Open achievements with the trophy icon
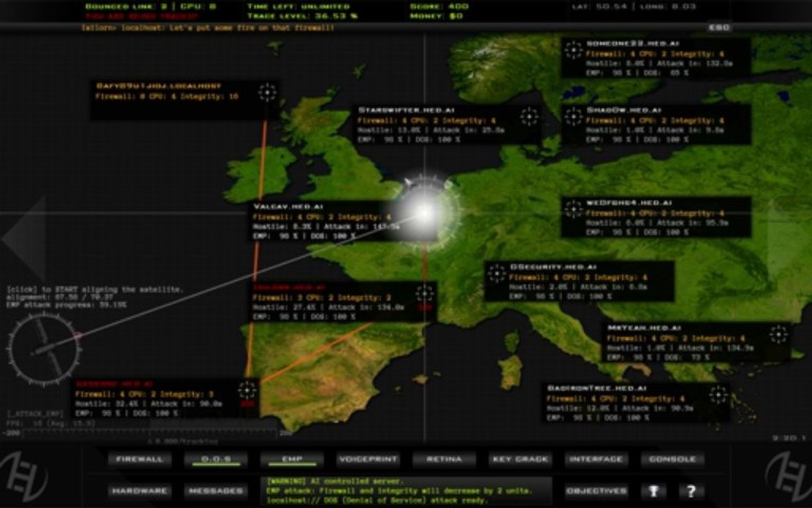The width and height of the screenshot is (812, 508). pos(653,490)
